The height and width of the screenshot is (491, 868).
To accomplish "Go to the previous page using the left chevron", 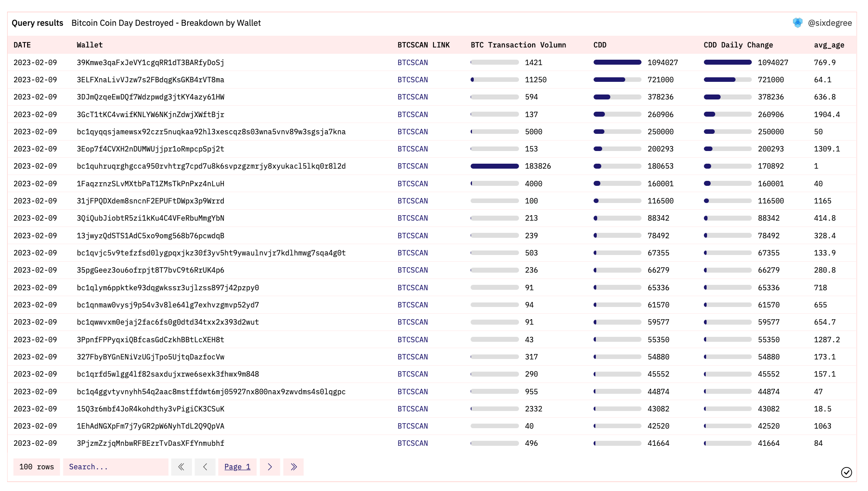I will pyautogui.click(x=205, y=467).
